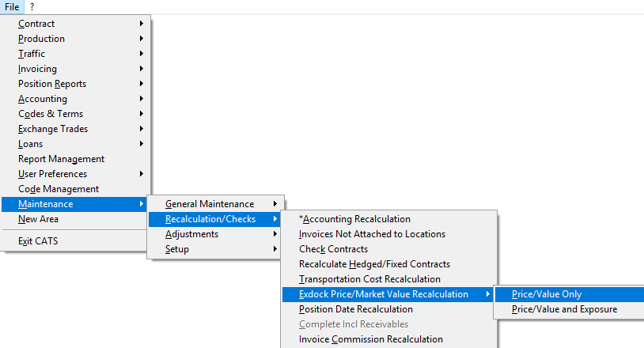Choose Code Management entry
The width and height of the screenshot is (644, 348).
[x=76, y=189]
